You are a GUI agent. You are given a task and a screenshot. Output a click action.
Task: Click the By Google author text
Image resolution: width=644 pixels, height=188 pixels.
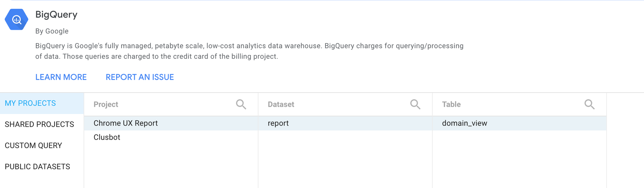coord(52,31)
